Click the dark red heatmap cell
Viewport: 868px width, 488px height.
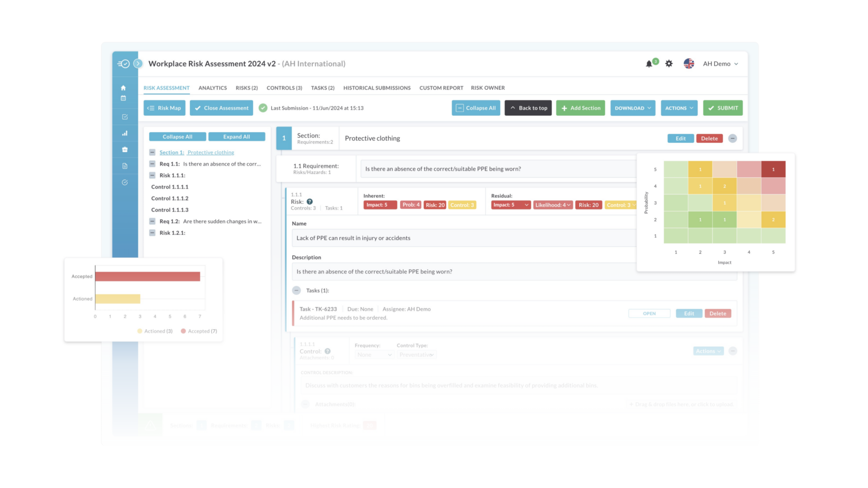click(x=773, y=169)
